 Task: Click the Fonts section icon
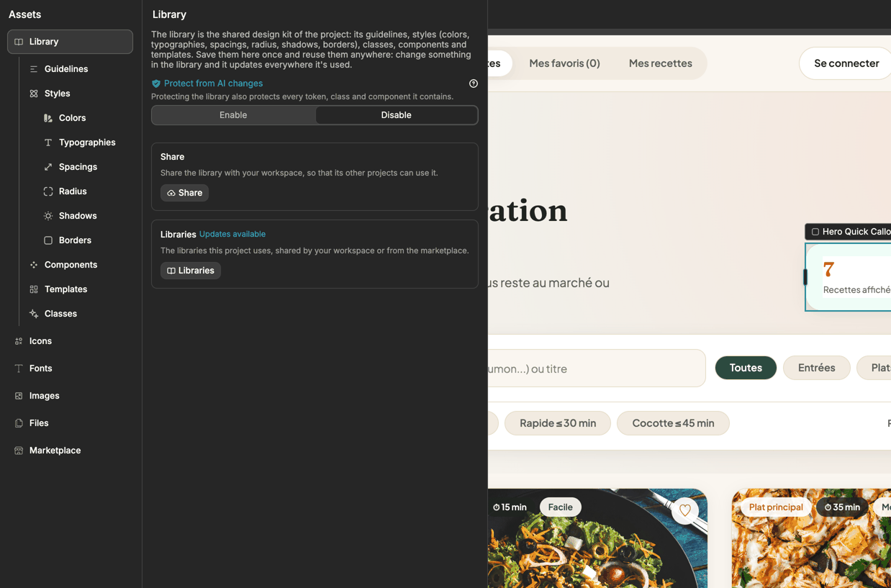(19, 368)
